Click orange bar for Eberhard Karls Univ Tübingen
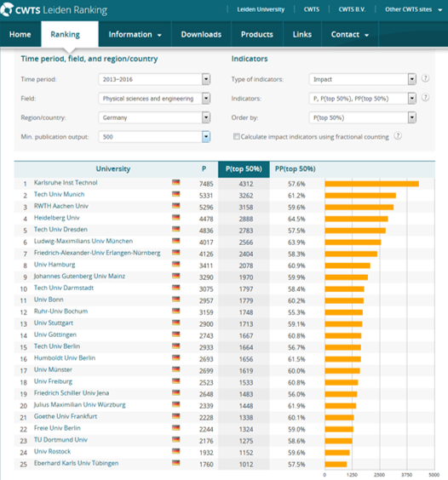448x480 pixels. tap(336, 465)
